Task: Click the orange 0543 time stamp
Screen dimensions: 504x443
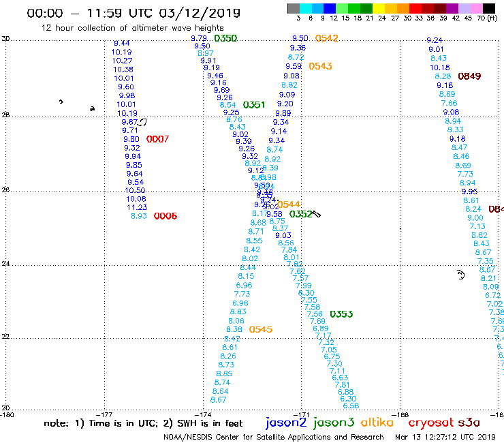Action: click(320, 66)
